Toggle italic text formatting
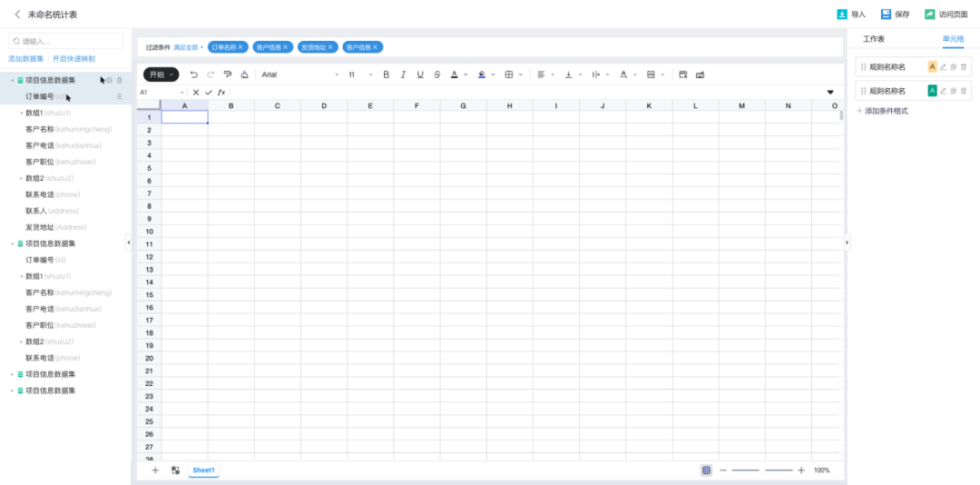Image resolution: width=980 pixels, height=485 pixels. pyautogui.click(x=403, y=74)
